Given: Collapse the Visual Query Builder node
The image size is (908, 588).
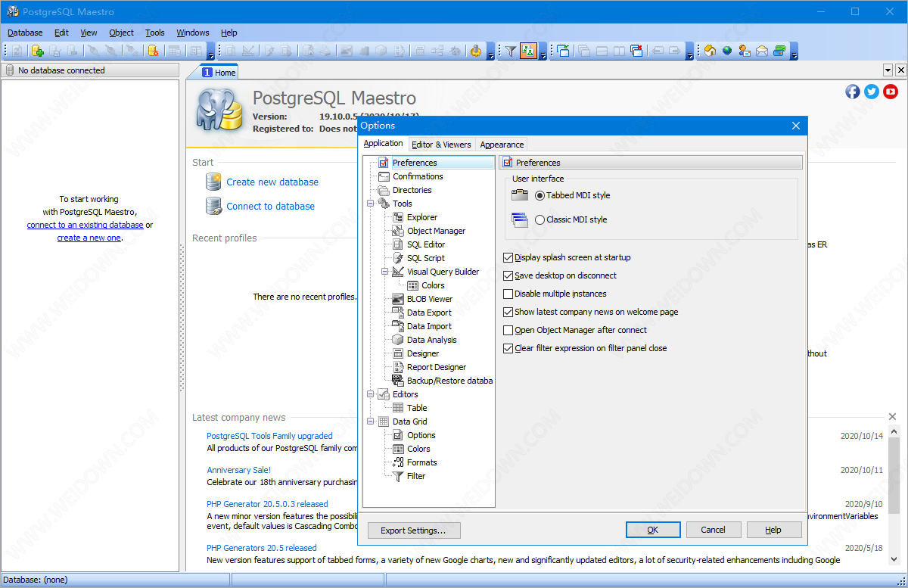Looking at the screenshot, I should 385,272.
